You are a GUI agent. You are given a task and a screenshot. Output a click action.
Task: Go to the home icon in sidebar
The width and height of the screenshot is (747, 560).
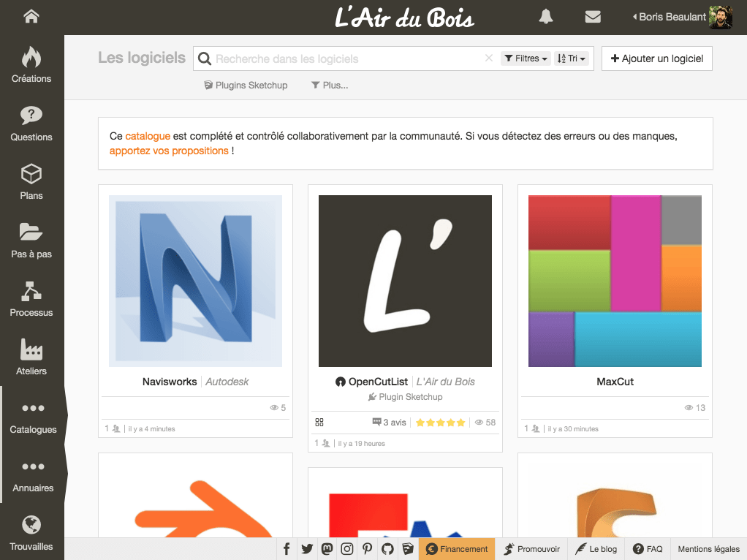(x=31, y=16)
